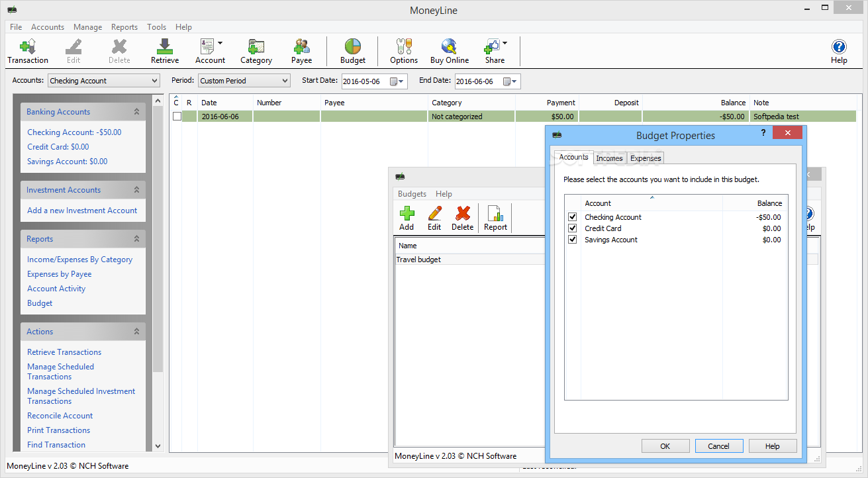This screenshot has width=868, height=478.
Task: Click Delete in the Budgets window
Action: [463, 218]
